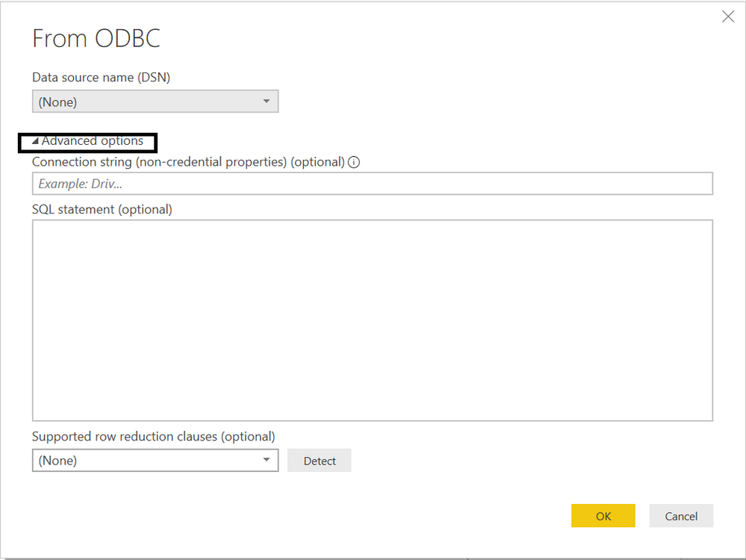This screenshot has height=560, width=746.
Task: Click the info icon beside Connection string
Action: 354,162
